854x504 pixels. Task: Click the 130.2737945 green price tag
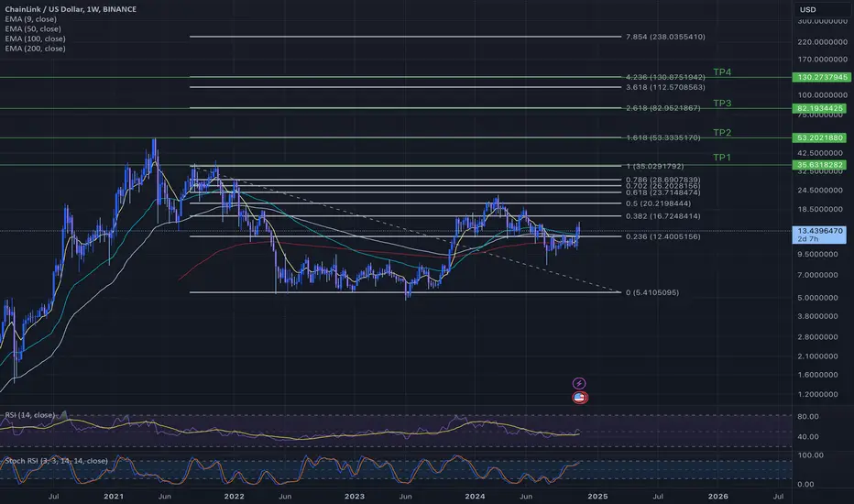click(x=820, y=77)
